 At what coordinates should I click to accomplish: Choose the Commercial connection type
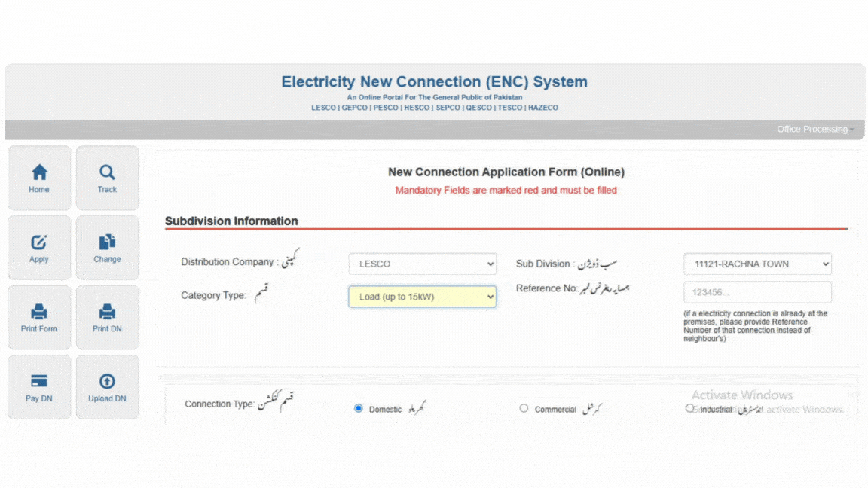point(524,407)
